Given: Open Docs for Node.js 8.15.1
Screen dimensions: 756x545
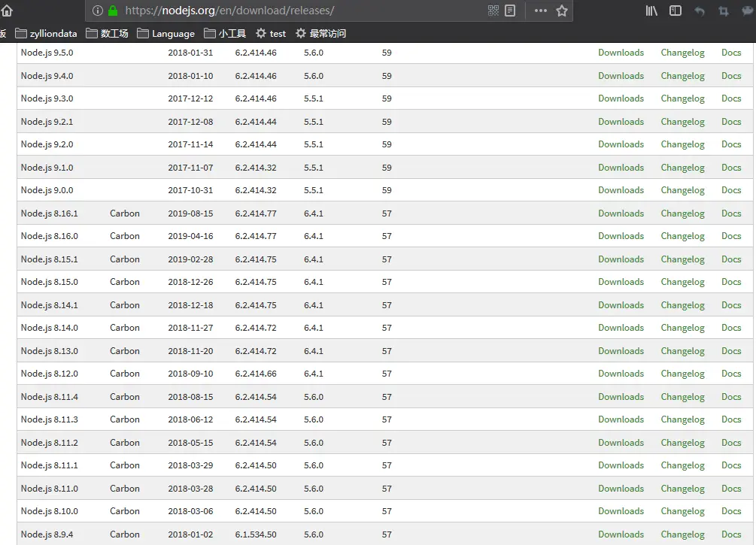Looking at the screenshot, I should click(x=731, y=259).
